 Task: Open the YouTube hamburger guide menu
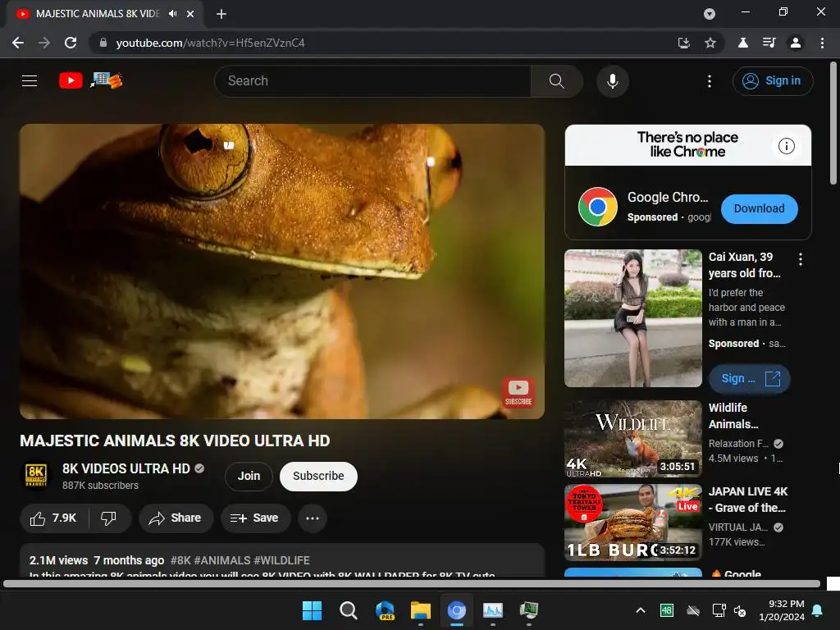(x=30, y=81)
